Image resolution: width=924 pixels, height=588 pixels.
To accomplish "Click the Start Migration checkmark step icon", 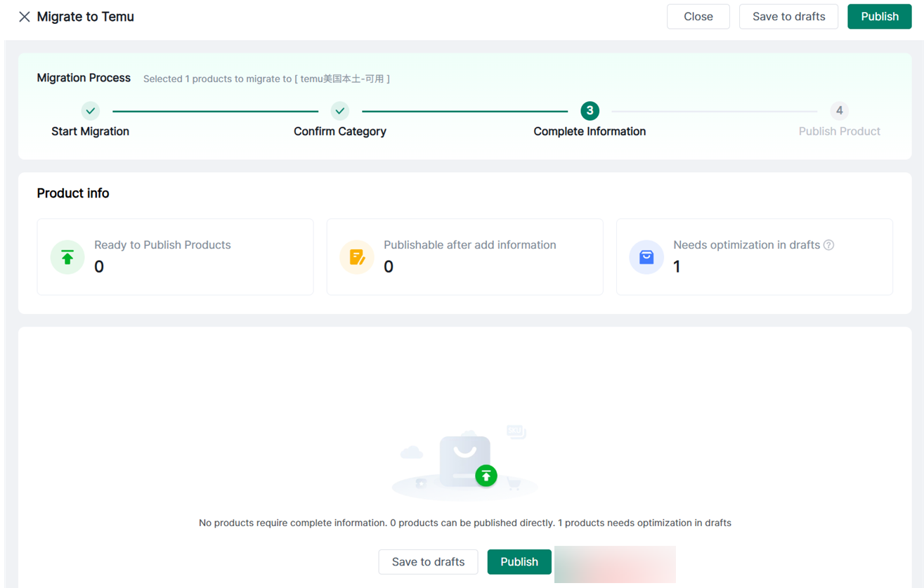I will point(90,111).
